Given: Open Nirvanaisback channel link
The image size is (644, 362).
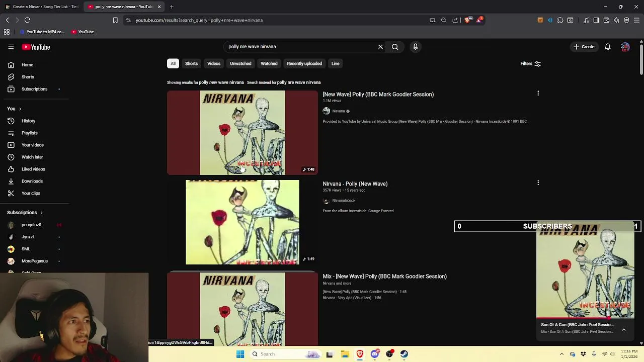Looking at the screenshot, I should [x=344, y=201].
